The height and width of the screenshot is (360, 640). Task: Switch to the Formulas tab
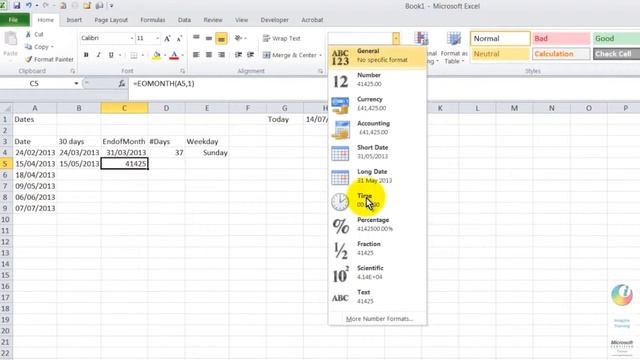coord(153,20)
